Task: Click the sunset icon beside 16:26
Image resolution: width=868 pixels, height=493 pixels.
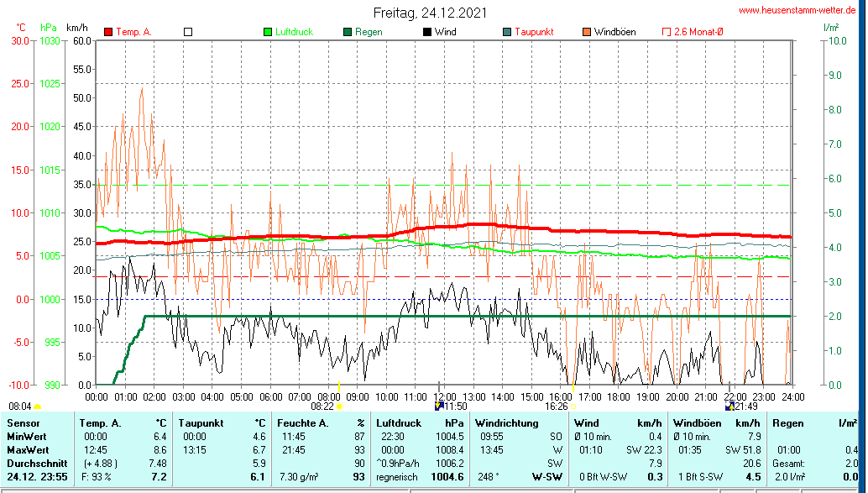Action: (x=573, y=406)
